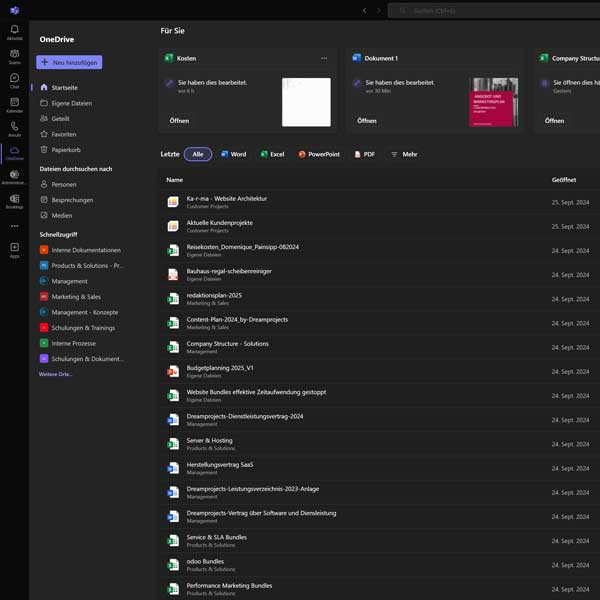Open the Calls phone icon
The width and height of the screenshot is (600, 600).
(15, 126)
